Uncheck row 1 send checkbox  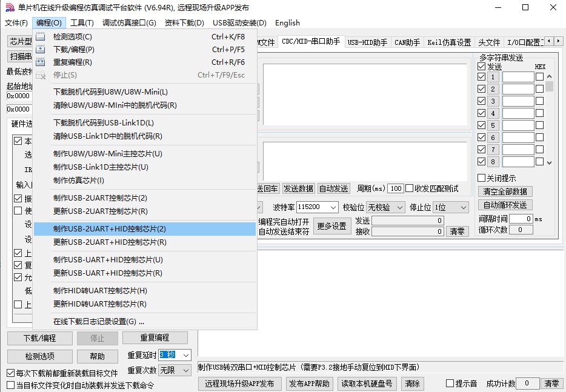481,76
